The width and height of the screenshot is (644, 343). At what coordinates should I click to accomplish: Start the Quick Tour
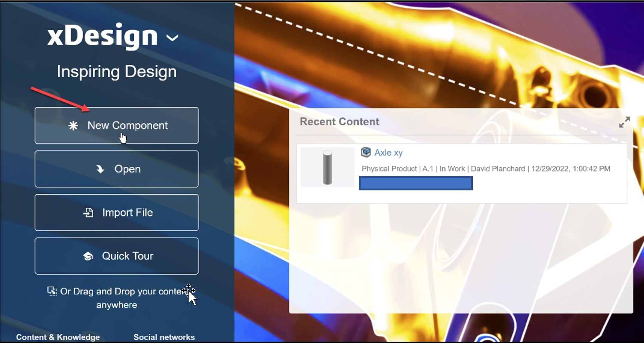pos(116,256)
